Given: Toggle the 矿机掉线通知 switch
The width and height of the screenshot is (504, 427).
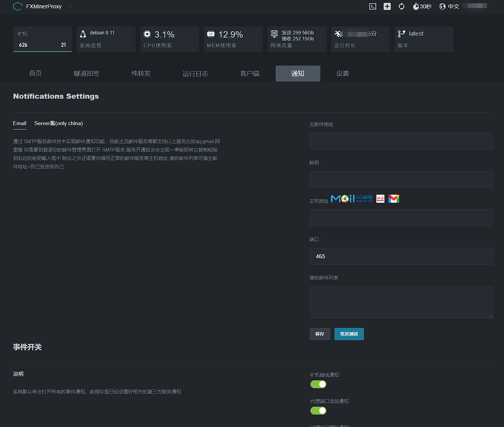Looking at the screenshot, I should (318, 384).
